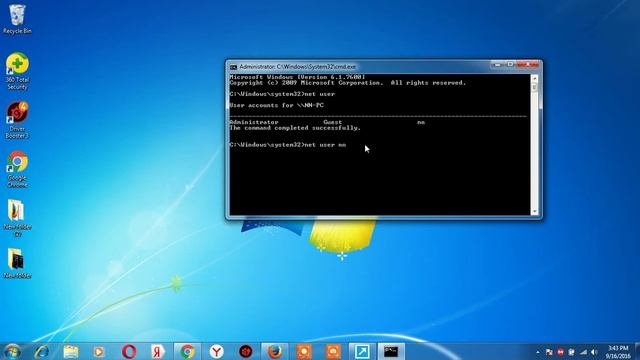640x360 pixels.
Task: Close the Command Prompt window
Action: pyautogui.click(x=528, y=64)
